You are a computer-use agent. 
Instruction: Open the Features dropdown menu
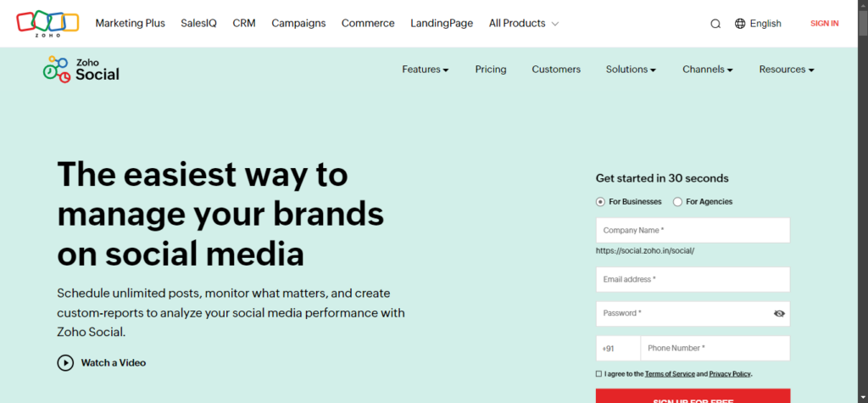(426, 70)
